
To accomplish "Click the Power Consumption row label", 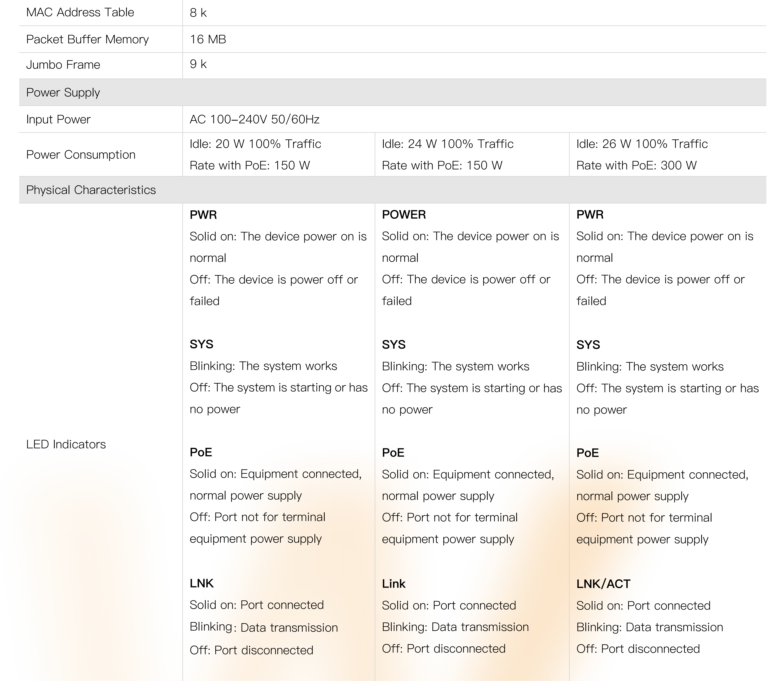I will (x=80, y=155).
